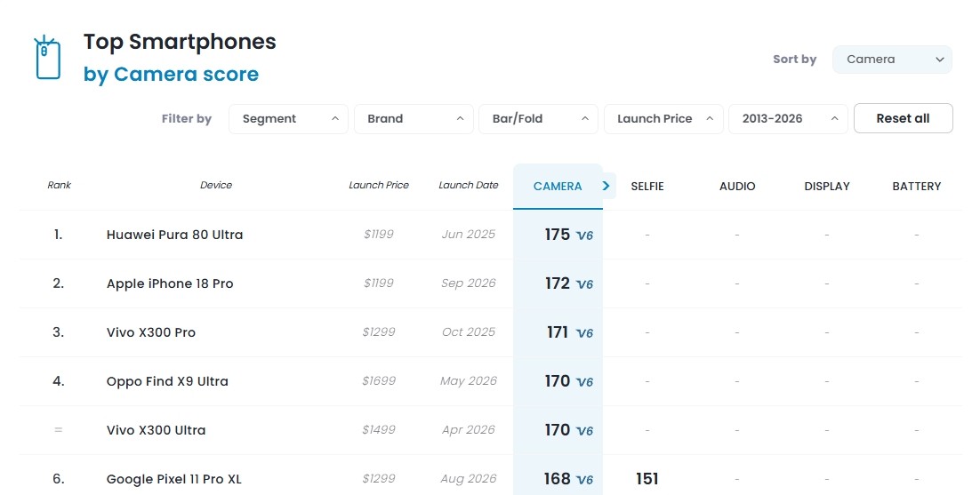Select the DISPLAY score column

[x=827, y=186]
